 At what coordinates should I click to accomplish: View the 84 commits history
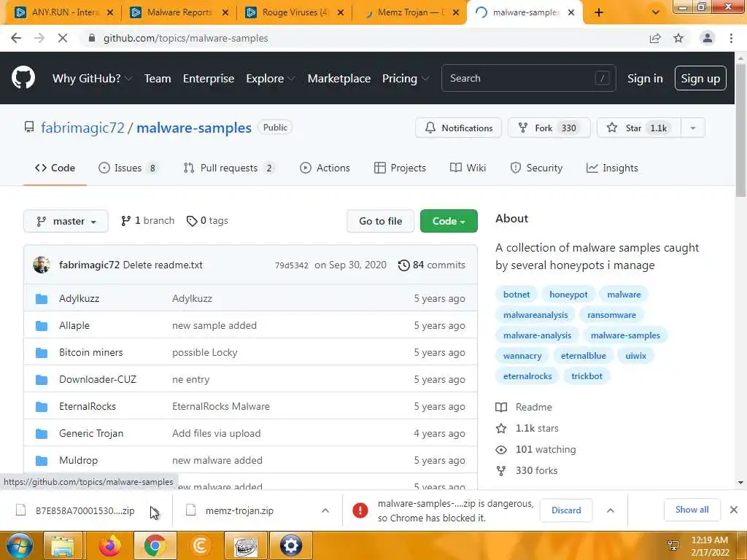(432, 265)
